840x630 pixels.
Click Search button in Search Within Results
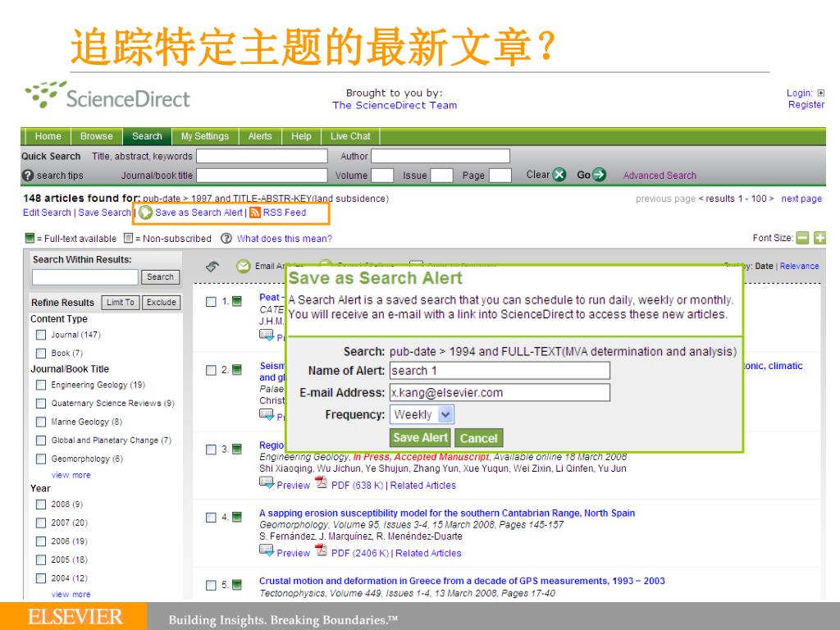tap(160, 277)
